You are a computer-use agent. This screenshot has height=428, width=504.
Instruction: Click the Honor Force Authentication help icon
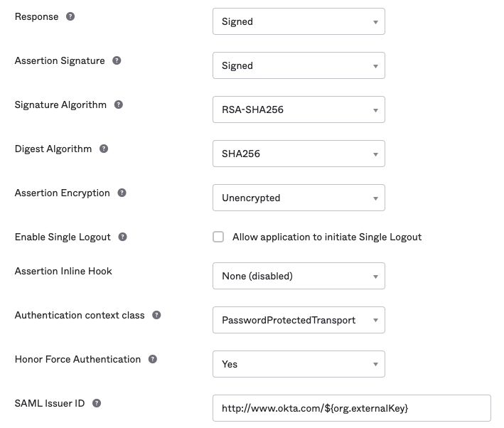click(x=153, y=359)
